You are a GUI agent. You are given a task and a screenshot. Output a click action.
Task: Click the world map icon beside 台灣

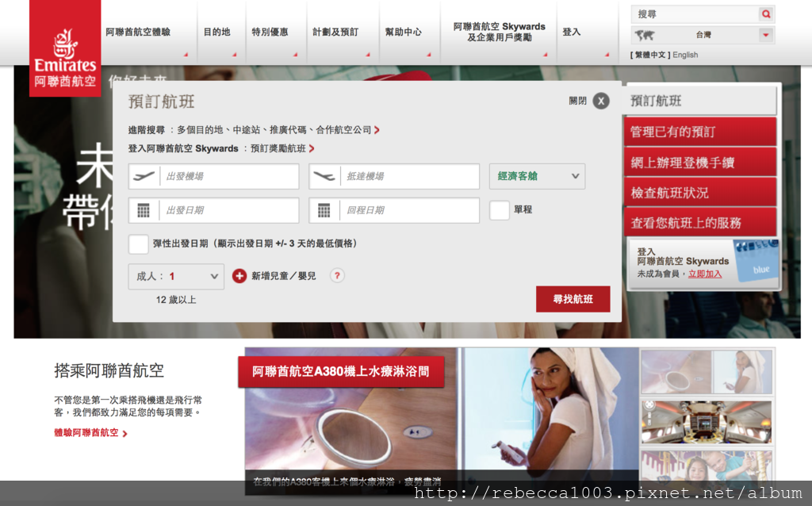click(645, 35)
